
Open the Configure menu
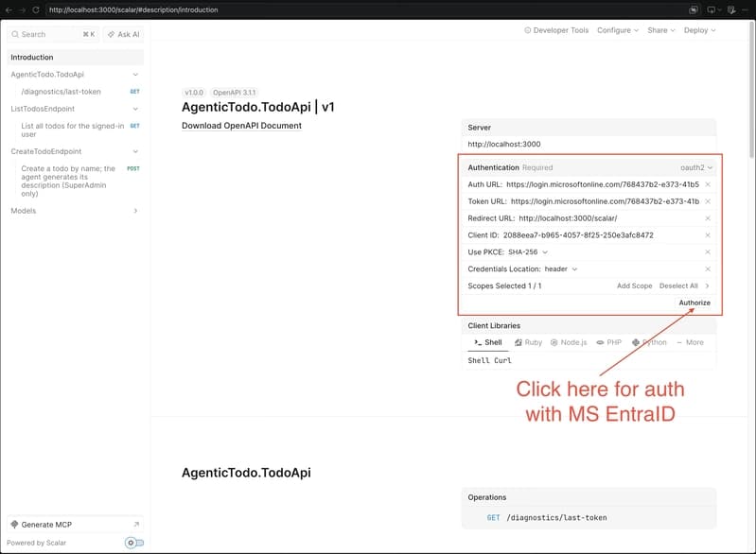pos(618,30)
